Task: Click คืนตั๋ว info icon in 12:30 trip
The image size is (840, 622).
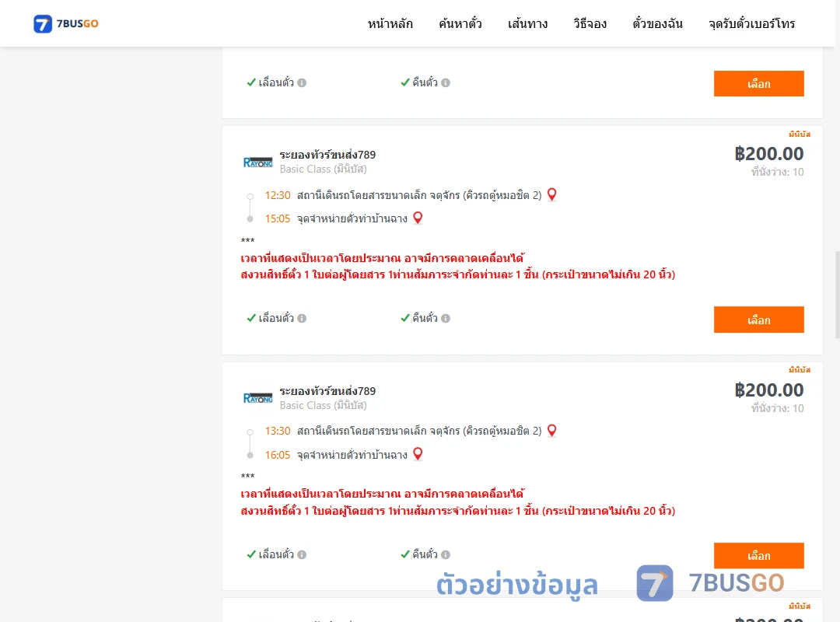Action: click(x=446, y=318)
